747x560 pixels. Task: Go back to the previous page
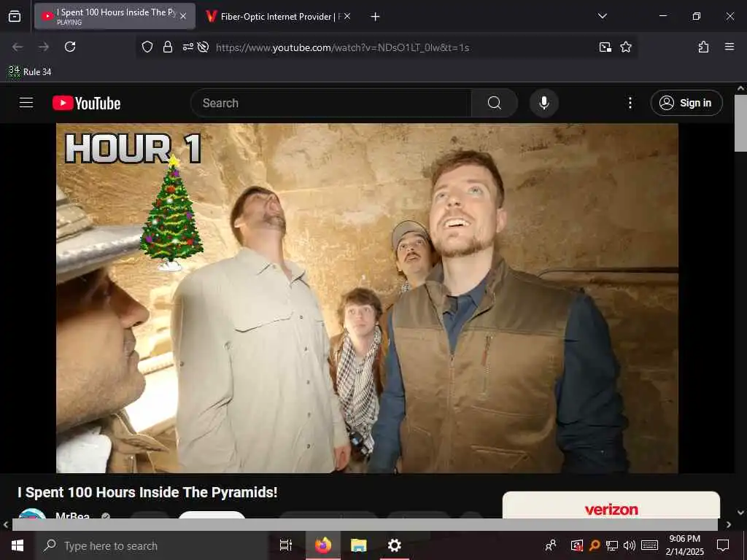(18, 47)
